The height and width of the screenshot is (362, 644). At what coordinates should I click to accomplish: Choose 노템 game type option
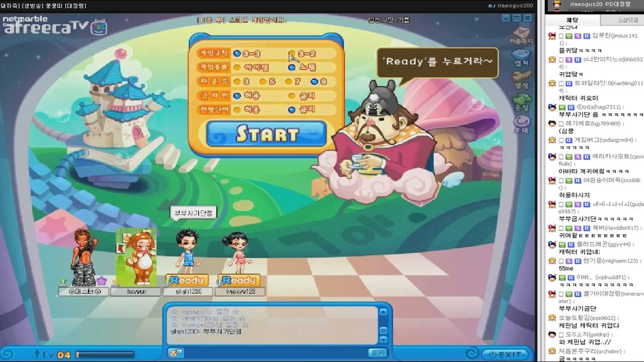tap(291, 67)
